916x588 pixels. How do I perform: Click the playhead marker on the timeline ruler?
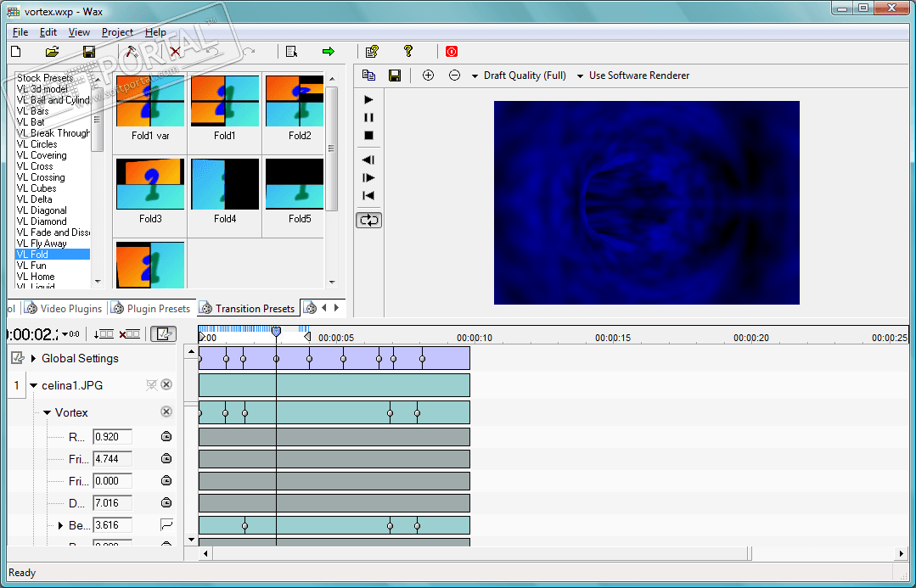point(276,333)
